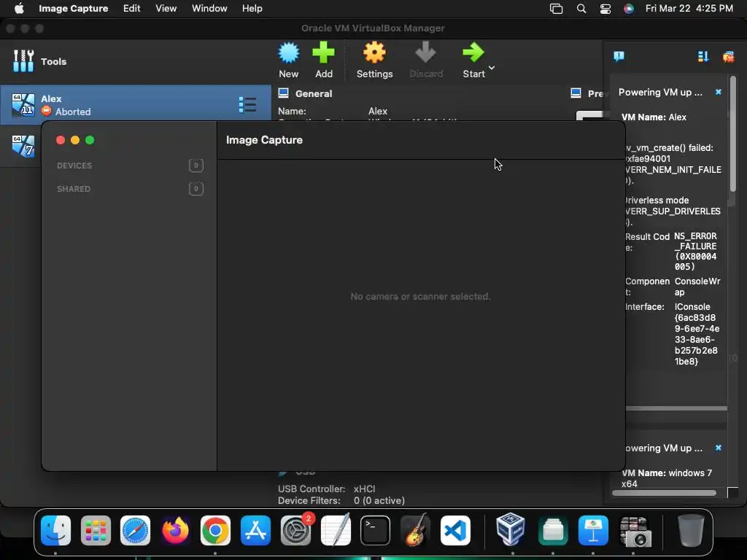The image size is (747, 560).
Task: Click the sort notifications icon
Action: click(703, 57)
